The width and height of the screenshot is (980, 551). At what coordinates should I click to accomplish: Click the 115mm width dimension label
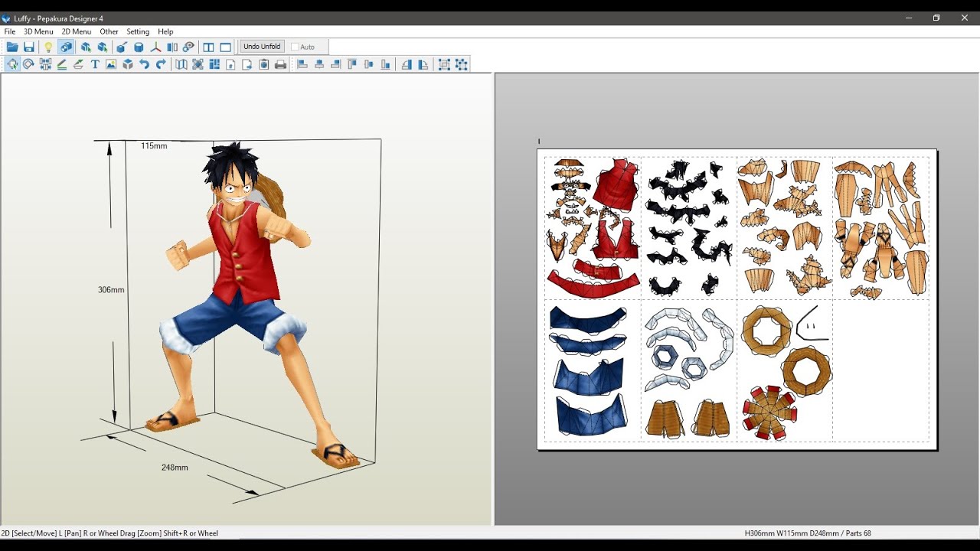pos(154,146)
